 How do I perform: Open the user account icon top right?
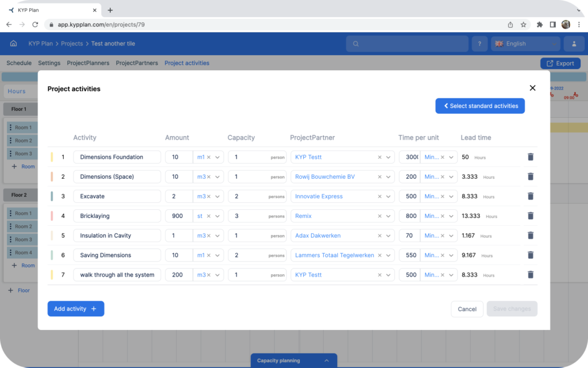[574, 43]
